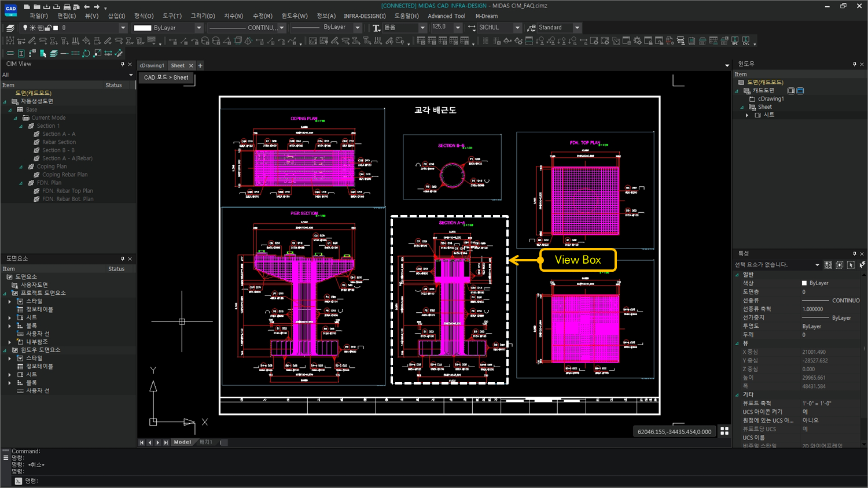Click the plus button beside the Sheet tab

(200, 65)
